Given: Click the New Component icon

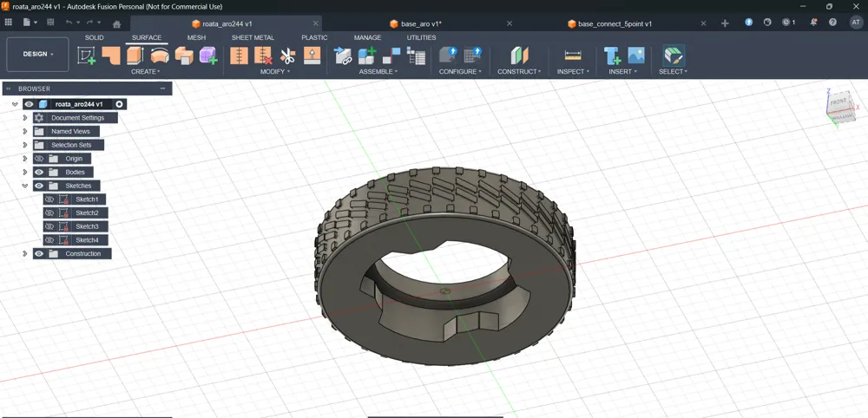Looking at the screenshot, I should pos(367,56).
